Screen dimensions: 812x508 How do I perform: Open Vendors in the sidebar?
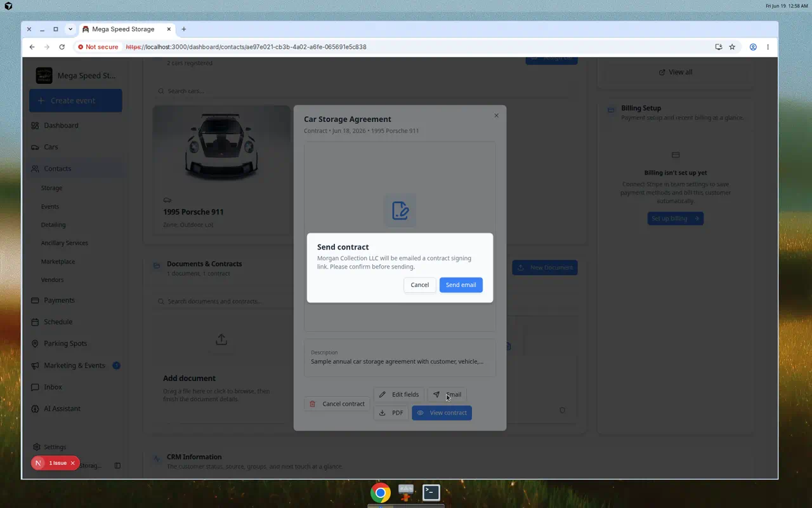(x=52, y=279)
